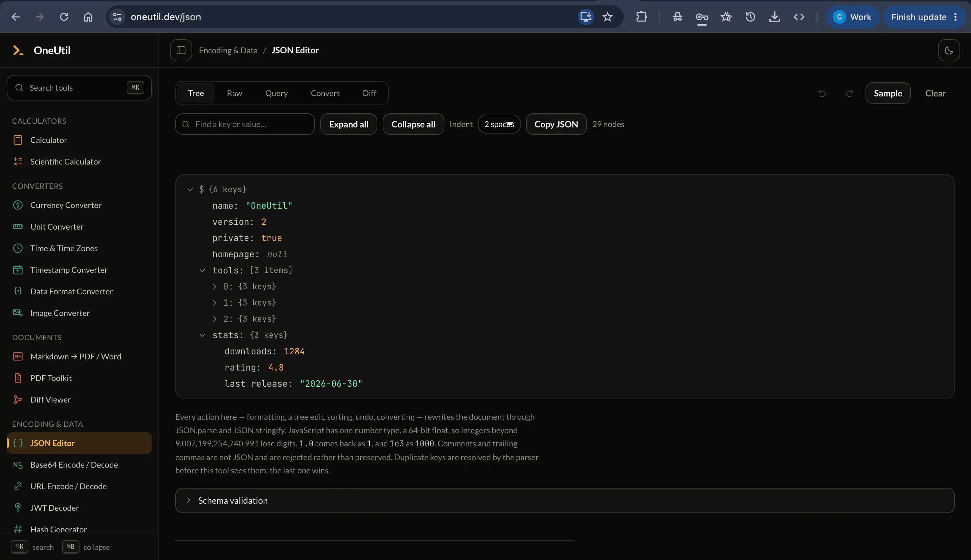Screen dimensions: 971x560
Task: Switch to light theme with moon icon
Action: 949,50
